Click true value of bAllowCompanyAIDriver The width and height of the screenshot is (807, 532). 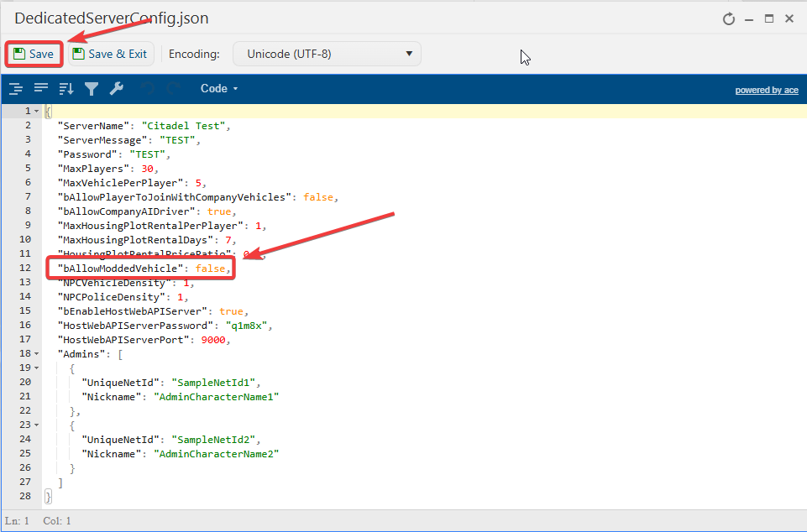219,211
